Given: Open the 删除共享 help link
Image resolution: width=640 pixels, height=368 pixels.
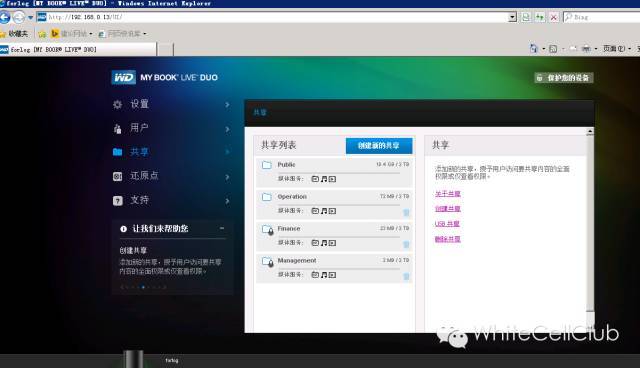Looking at the screenshot, I should coord(448,239).
